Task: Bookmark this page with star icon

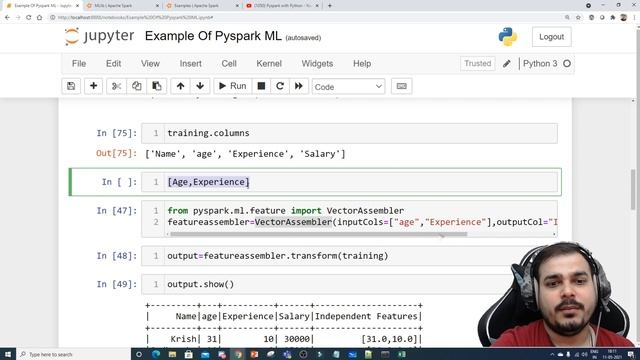Action: click(x=578, y=18)
